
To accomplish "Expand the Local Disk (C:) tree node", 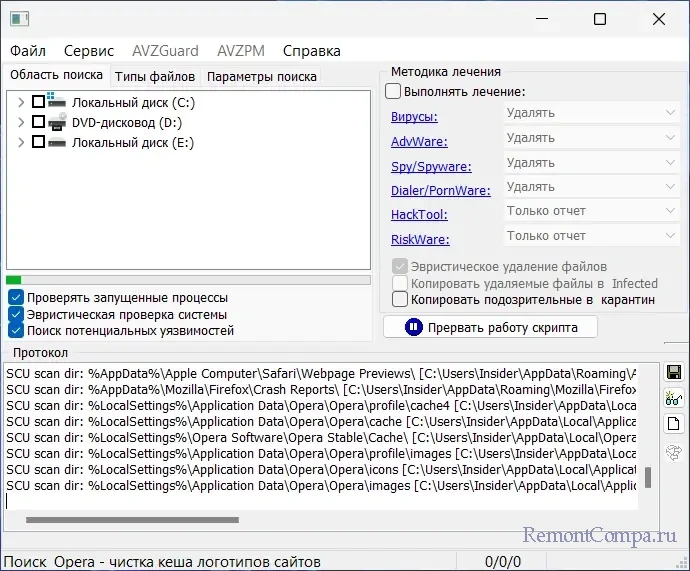I will [x=22, y=102].
